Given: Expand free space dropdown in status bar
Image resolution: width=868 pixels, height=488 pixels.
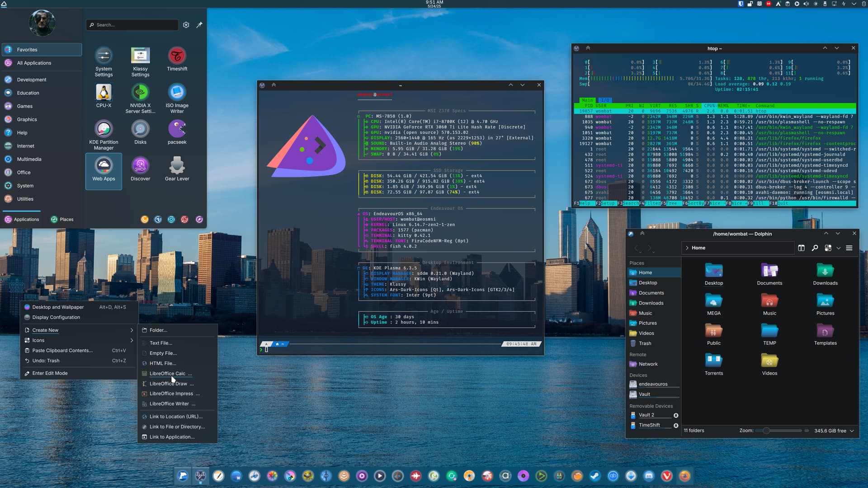Looking at the screenshot, I should (852, 431).
